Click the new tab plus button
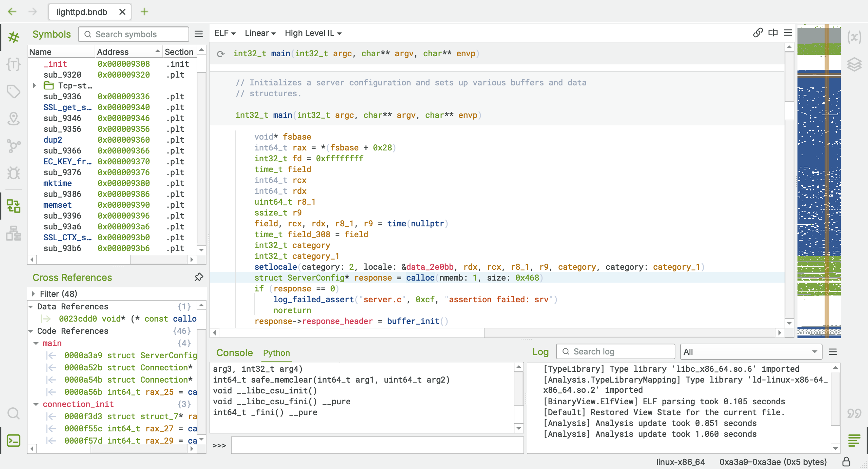 point(144,12)
